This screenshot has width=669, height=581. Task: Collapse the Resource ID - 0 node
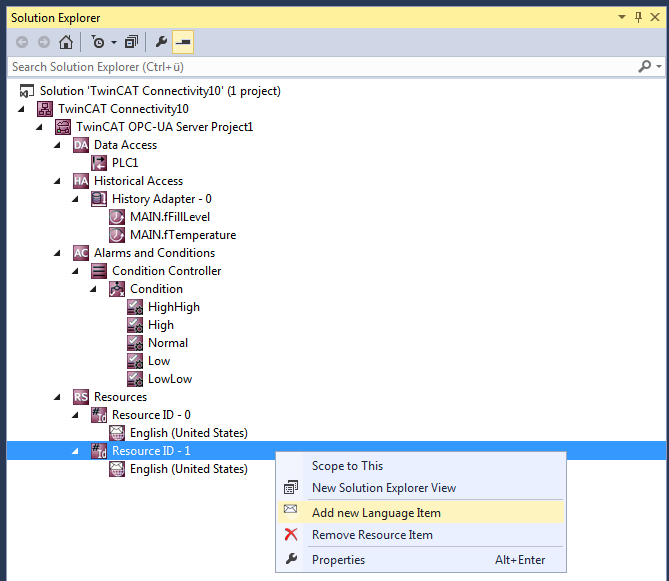click(75, 415)
